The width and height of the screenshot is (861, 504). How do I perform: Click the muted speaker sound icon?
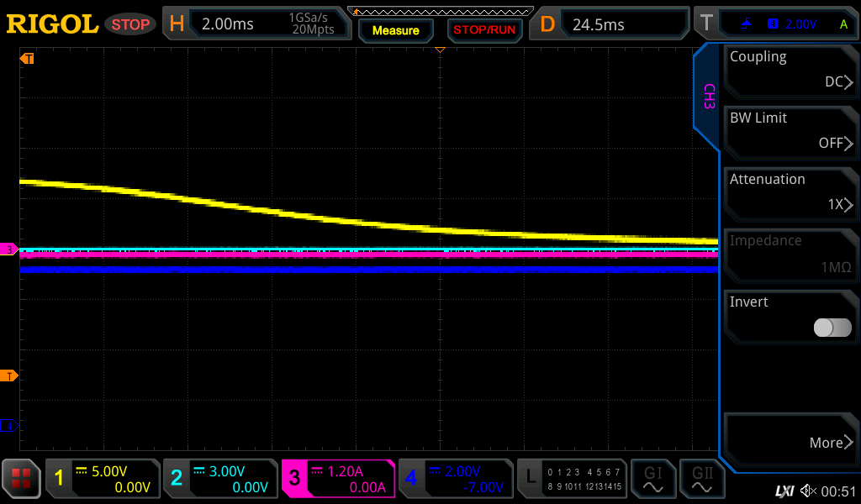(808, 491)
